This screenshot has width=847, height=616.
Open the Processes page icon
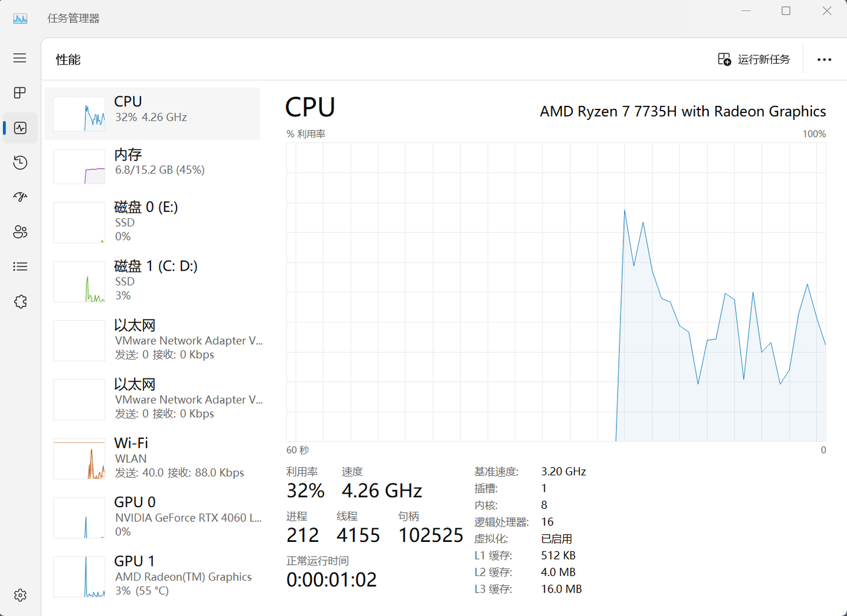[x=20, y=93]
